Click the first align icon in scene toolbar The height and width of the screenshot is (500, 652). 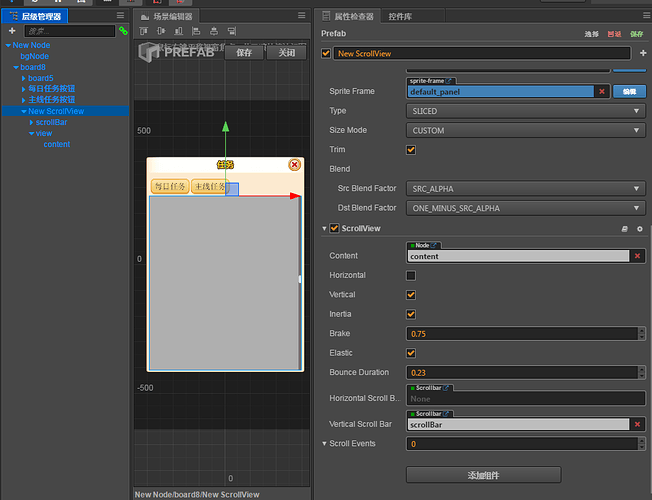[145, 31]
